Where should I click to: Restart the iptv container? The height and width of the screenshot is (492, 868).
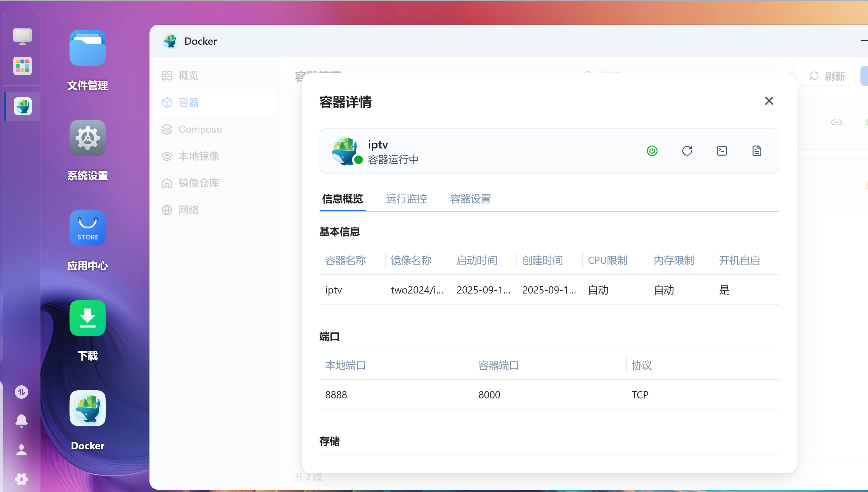[687, 151]
